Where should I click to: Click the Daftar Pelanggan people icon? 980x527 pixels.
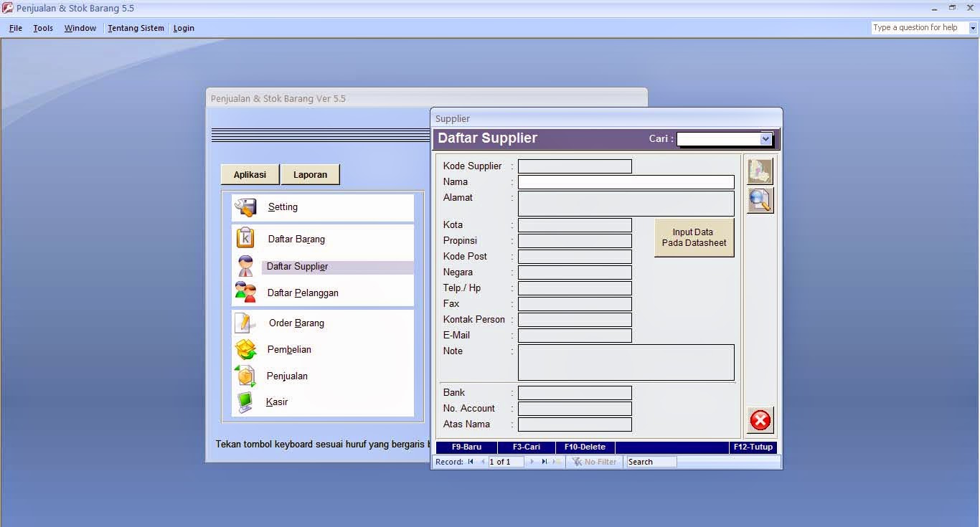(x=245, y=292)
